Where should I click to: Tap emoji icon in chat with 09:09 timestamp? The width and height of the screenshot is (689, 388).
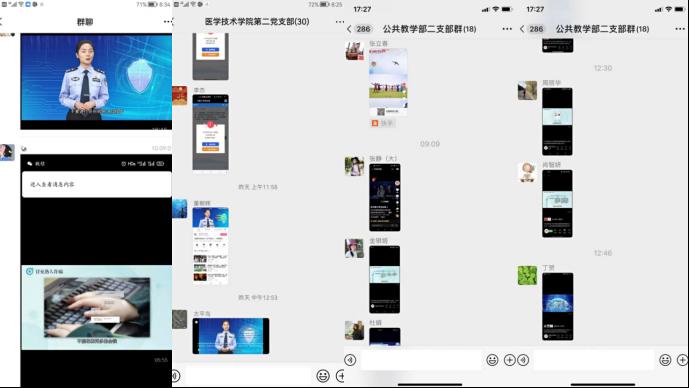493,360
